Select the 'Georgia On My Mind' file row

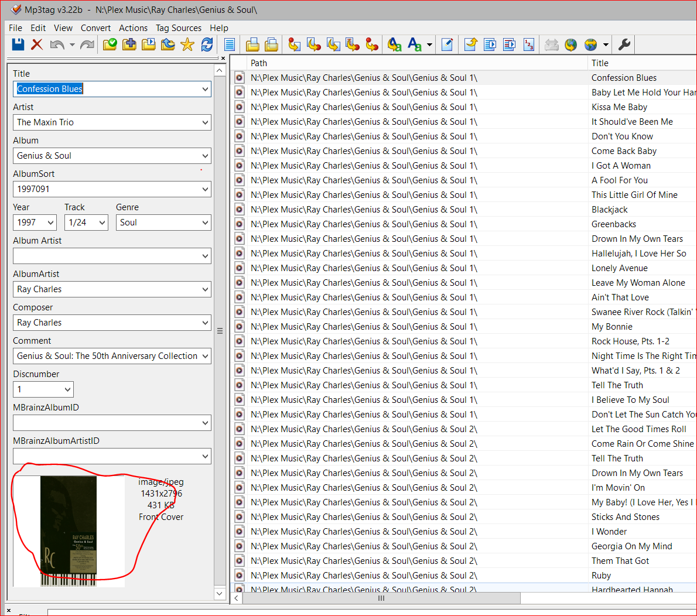[464, 546]
